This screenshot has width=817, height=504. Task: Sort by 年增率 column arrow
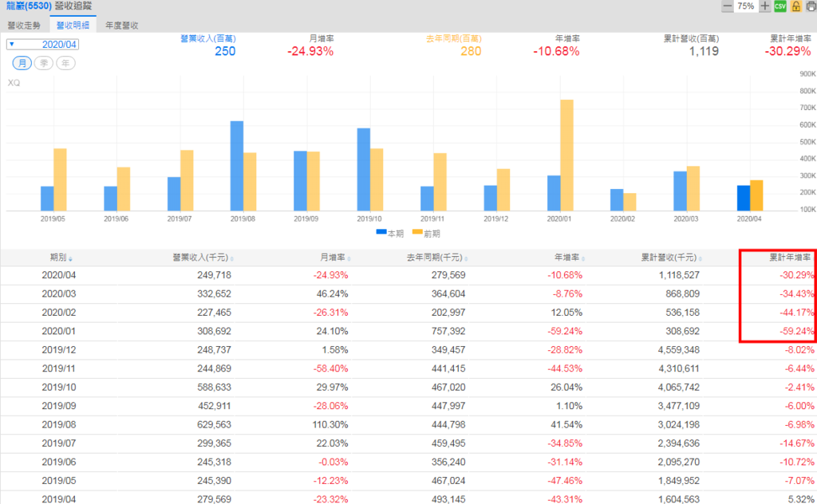coord(583,258)
